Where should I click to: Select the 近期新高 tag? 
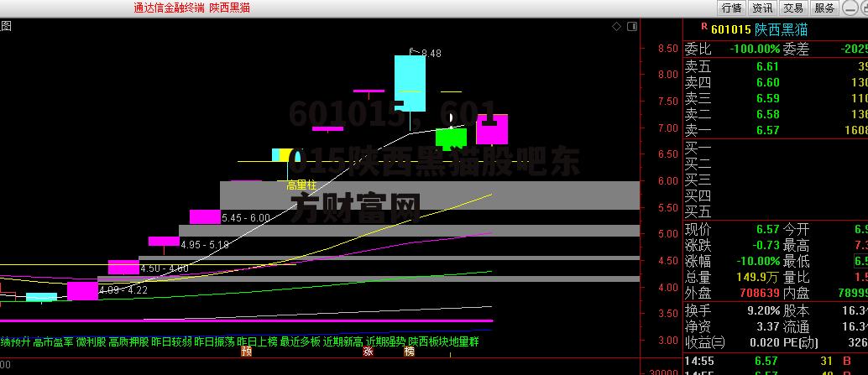pyautogui.click(x=342, y=341)
